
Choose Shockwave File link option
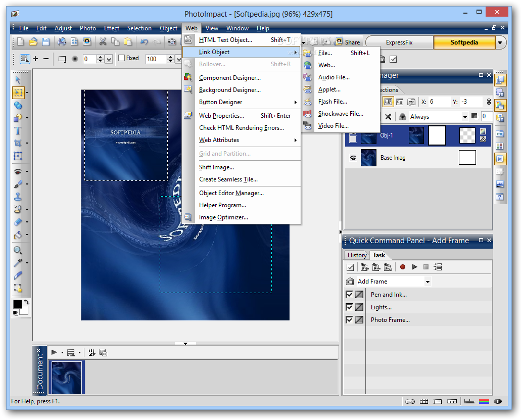coord(341,114)
